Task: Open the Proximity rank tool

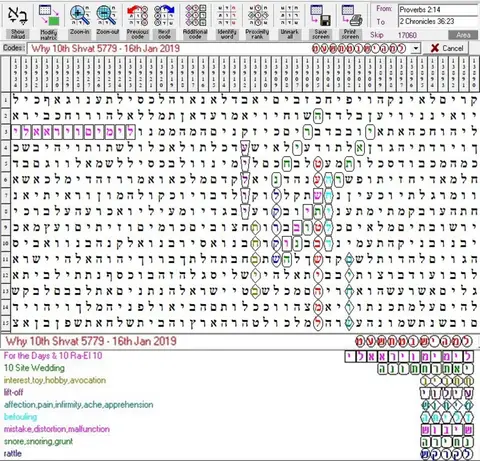Action: pyautogui.click(x=258, y=15)
